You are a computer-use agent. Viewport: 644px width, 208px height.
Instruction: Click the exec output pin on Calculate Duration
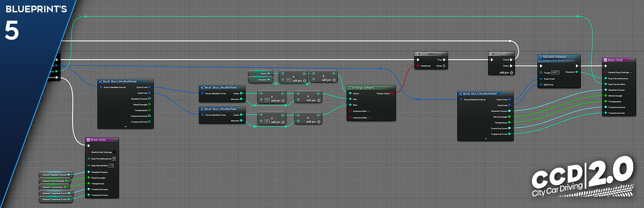coord(577,66)
